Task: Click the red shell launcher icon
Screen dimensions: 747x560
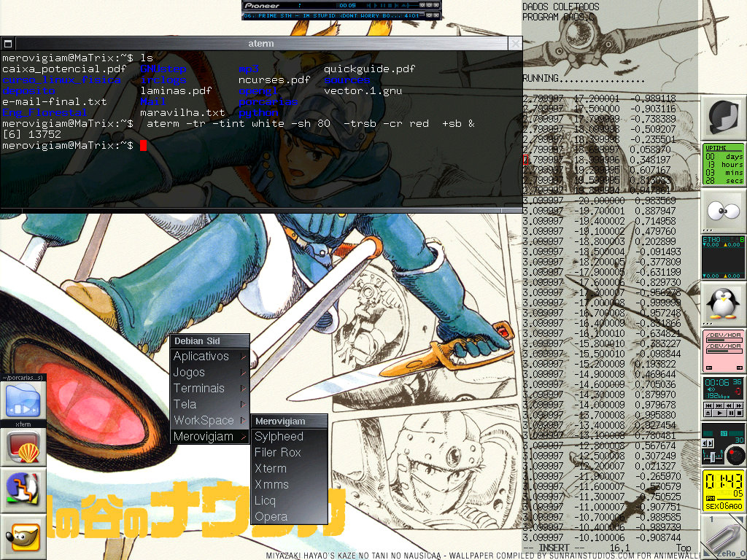Action: click(23, 447)
